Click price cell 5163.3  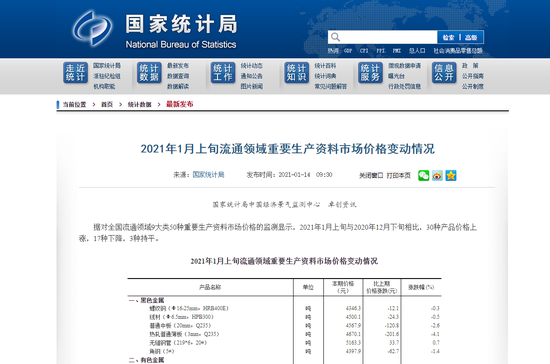pos(353,343)
